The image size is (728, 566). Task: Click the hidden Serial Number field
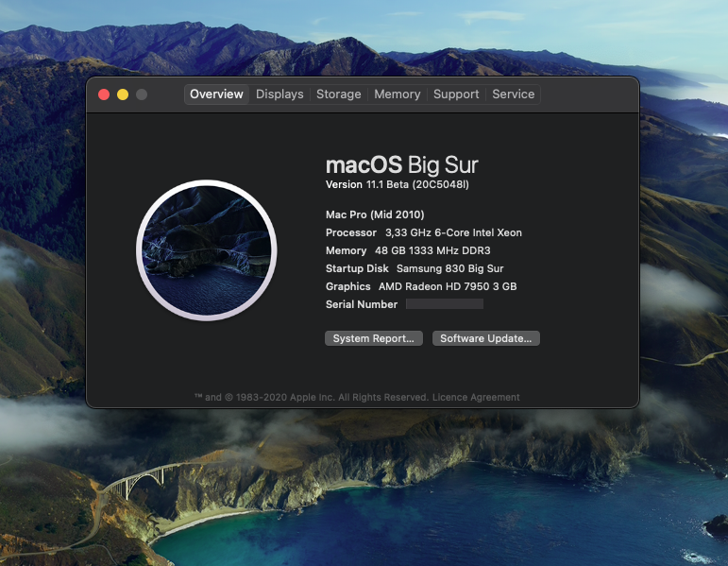point(445,304)
